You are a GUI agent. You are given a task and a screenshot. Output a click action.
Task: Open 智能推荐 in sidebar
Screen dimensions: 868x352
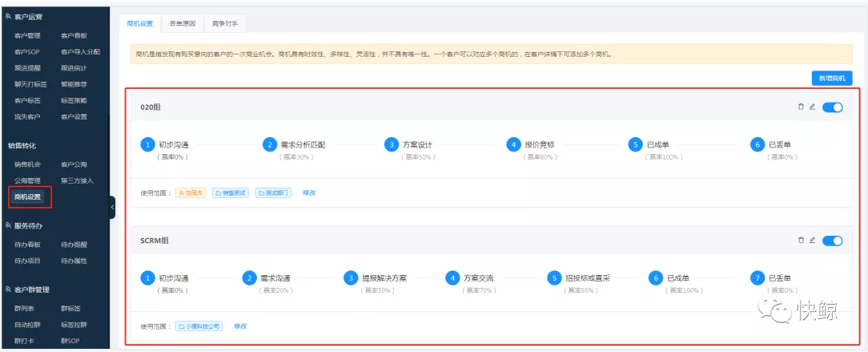pos(74,84)
